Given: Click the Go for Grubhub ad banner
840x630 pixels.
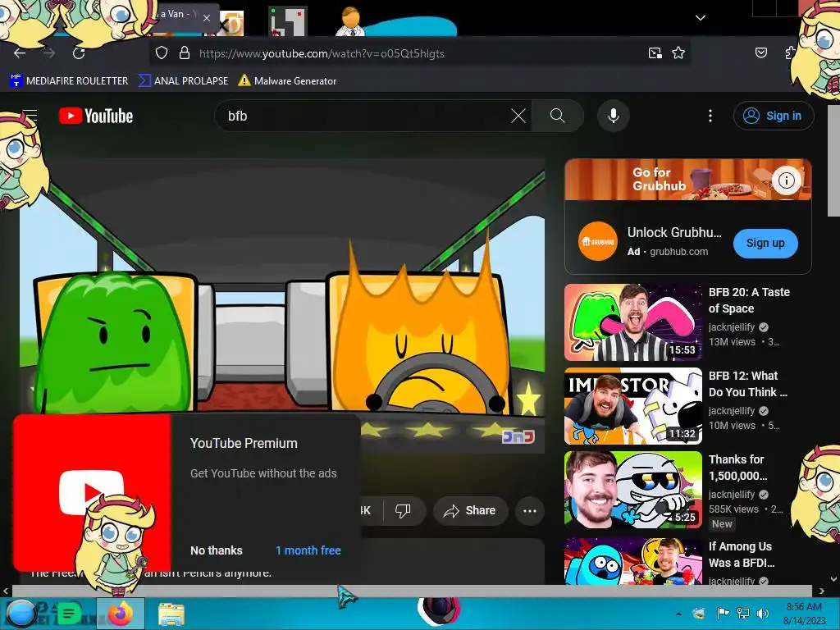Looking at the screenshot, I should pyautogui.click(x=687, y=180).
